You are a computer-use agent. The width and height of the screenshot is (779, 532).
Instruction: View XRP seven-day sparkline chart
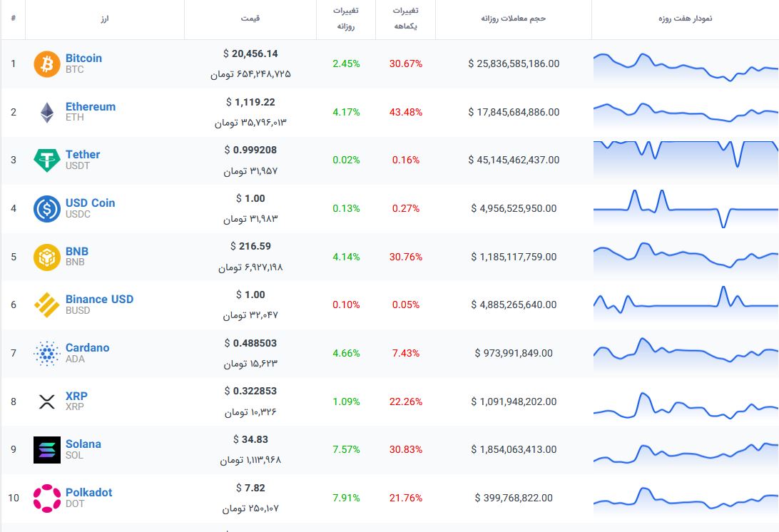[x=686, y=406]
